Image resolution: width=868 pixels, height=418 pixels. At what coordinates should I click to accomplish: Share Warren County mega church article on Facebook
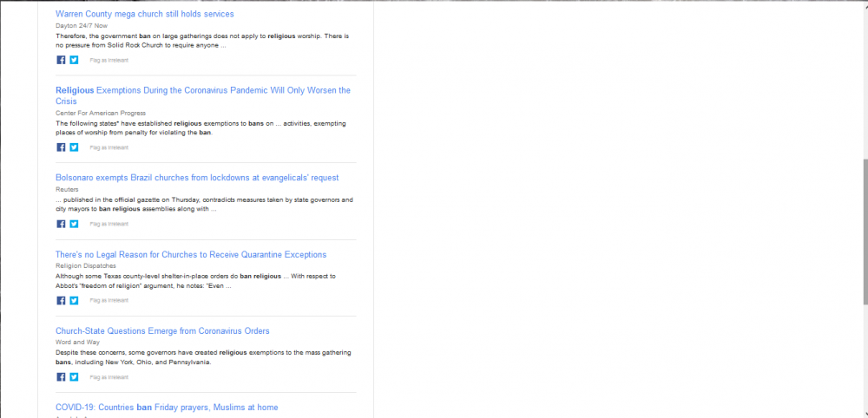click(x=61, y=60)
